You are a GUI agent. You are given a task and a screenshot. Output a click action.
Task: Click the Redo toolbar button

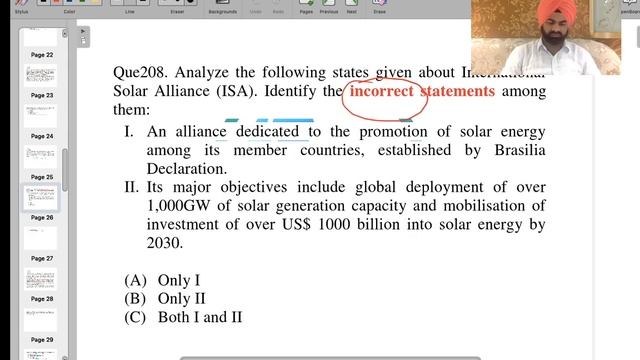278,6
